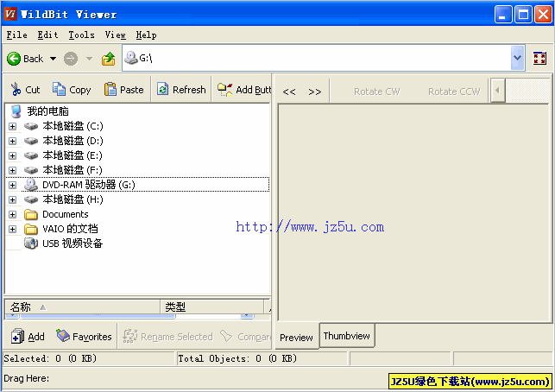Open the View menu
The width and height of the screenshot is (555, 392).
click(115, 35)
